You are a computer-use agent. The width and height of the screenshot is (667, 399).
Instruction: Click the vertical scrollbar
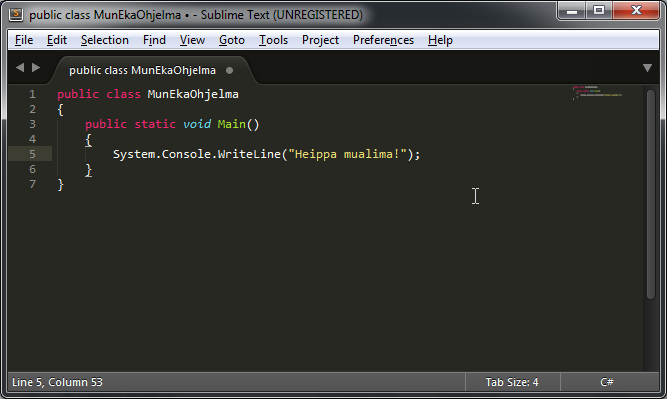651,194
